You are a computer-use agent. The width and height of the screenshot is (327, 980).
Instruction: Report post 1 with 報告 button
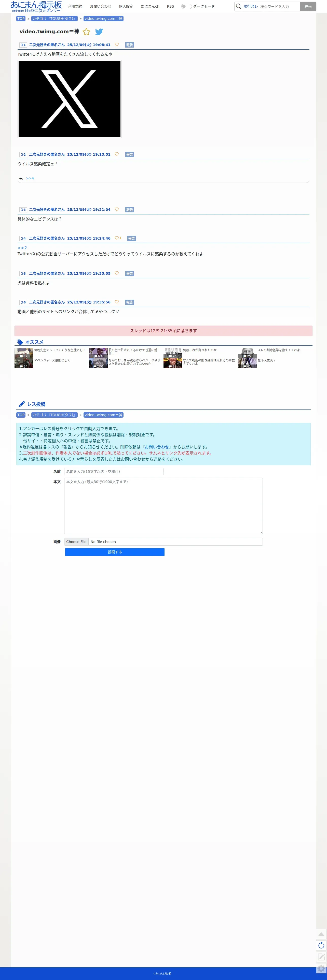[x=130, y=45]
